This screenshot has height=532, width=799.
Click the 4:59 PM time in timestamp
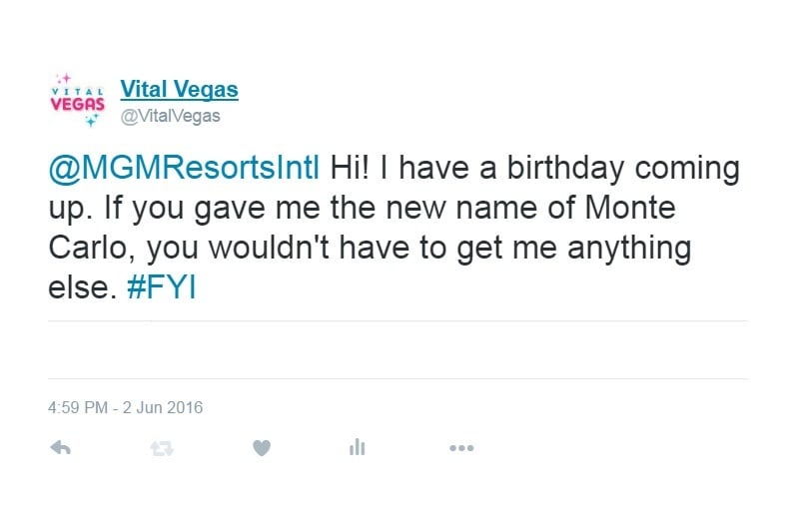(x=78, y=407)
